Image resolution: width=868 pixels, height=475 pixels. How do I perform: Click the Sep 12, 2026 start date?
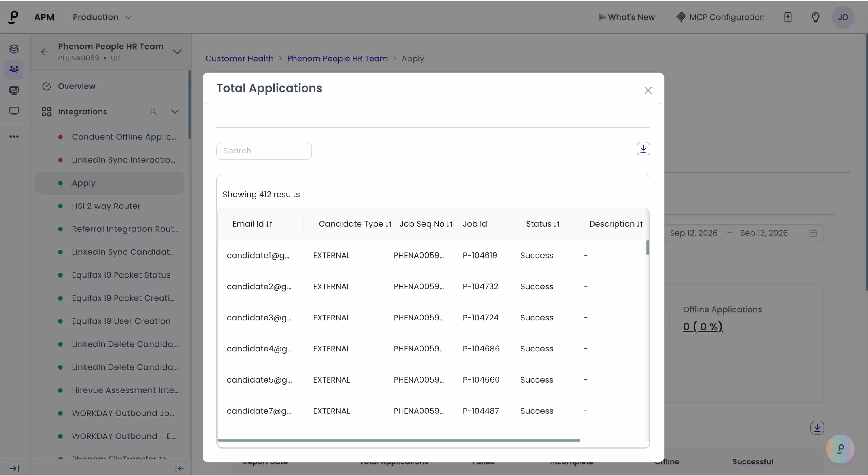(x=694, y=233)
